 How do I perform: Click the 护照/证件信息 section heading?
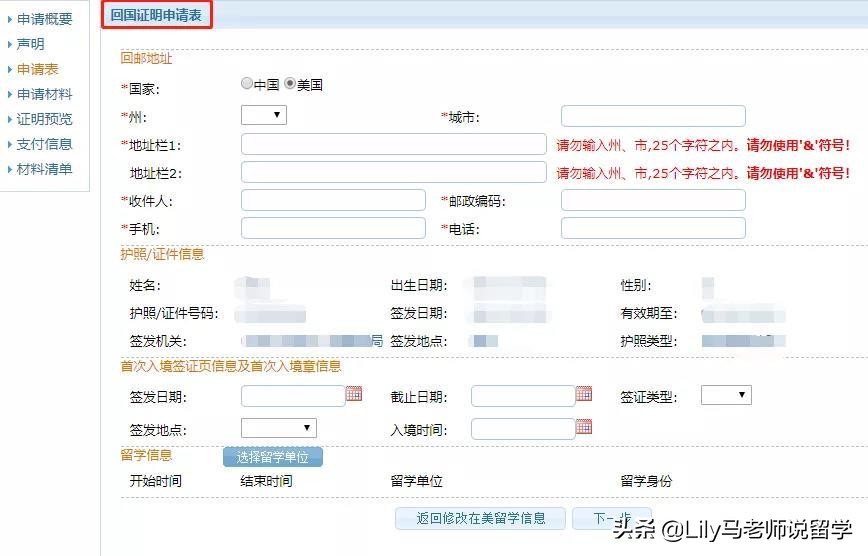[162, 254]
